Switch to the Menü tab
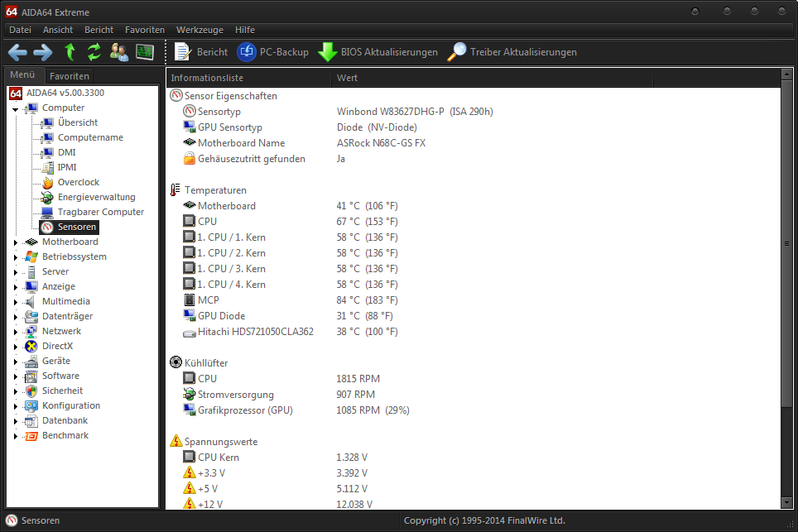This screenshot has height=532, width=798. [22, 74]
